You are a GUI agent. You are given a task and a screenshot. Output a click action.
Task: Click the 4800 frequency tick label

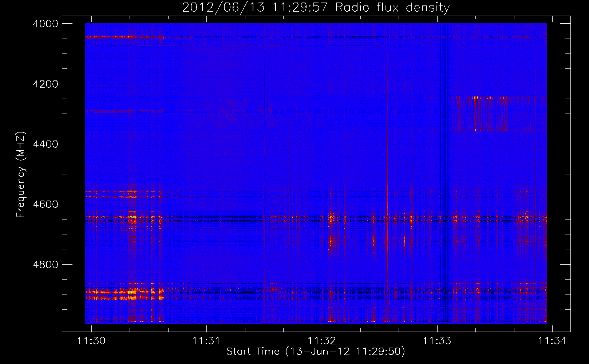[46, 264]
